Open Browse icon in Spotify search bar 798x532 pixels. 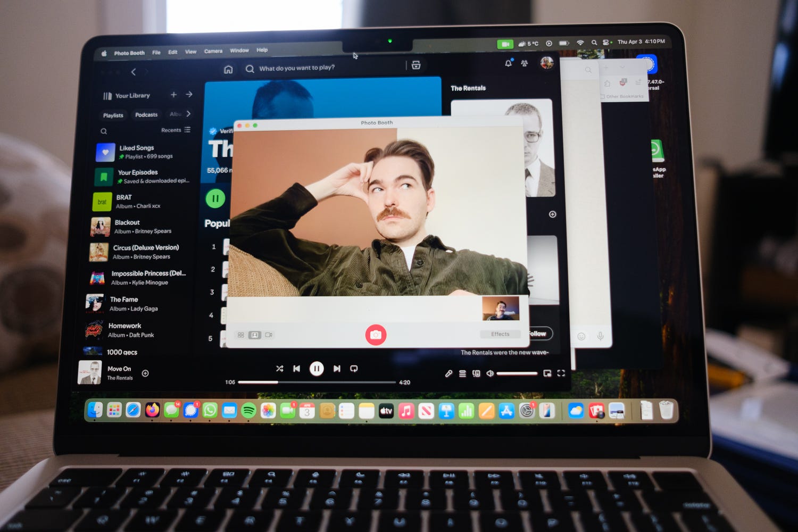coord(416,65)
